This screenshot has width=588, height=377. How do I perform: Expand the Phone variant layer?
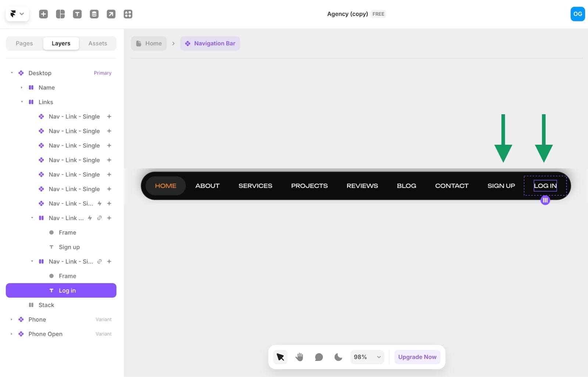pyautogui.click(x=11, y=319)
